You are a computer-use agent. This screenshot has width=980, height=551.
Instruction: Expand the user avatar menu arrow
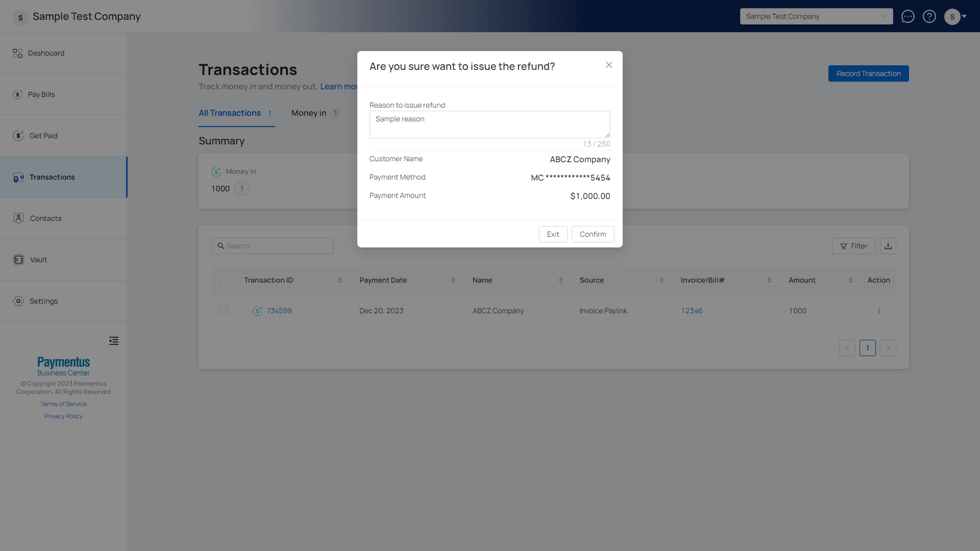tap(964, 16)
